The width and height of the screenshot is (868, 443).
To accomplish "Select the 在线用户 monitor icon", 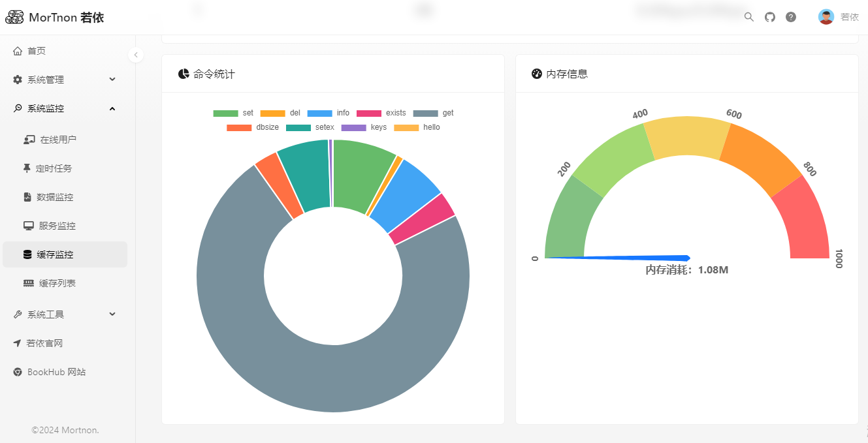I will coord(27,139).
